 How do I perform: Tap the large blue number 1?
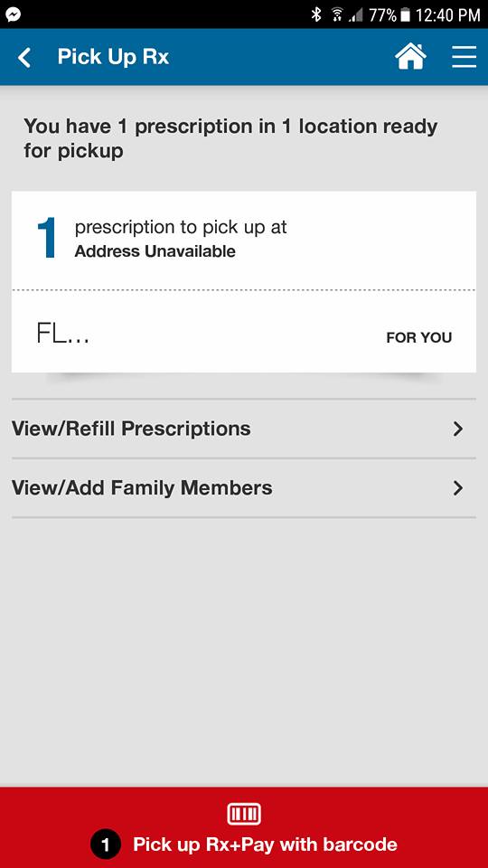click(x=48, y=238)
